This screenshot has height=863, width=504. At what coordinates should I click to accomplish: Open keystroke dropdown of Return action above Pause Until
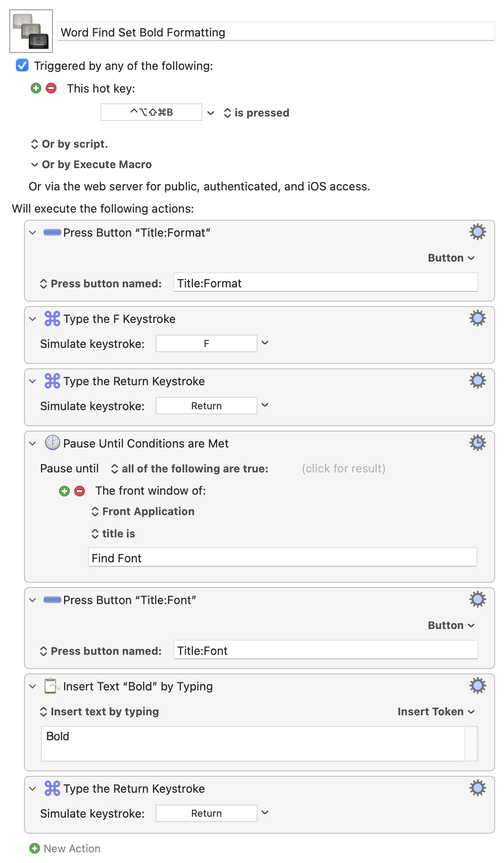(265, 405)
